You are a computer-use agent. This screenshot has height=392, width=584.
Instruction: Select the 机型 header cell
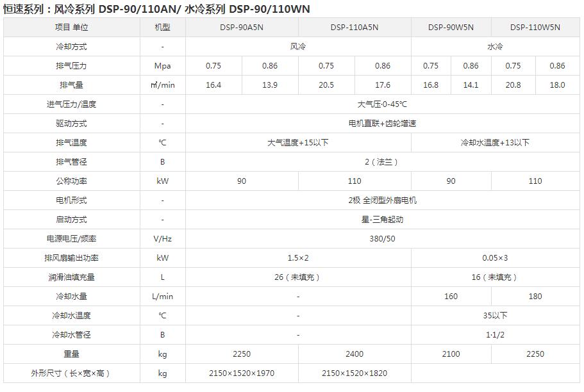[x=162, y=28]
